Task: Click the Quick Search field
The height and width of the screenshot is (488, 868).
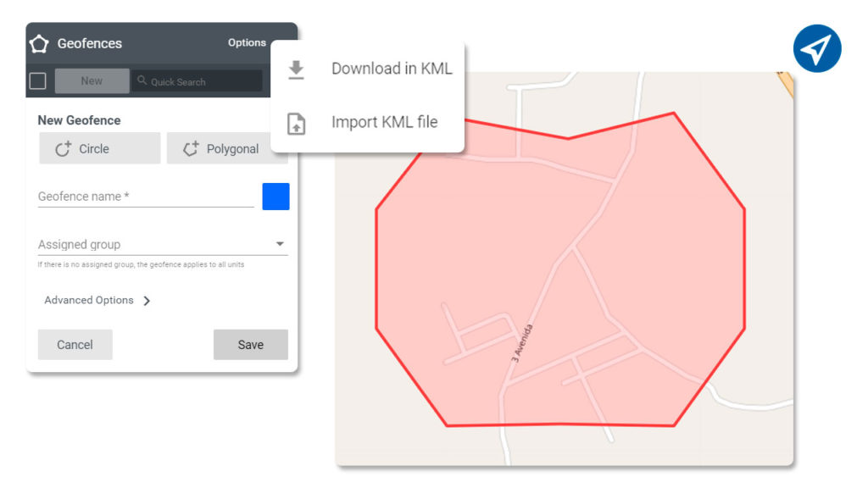Action: (x=197, y=81)
